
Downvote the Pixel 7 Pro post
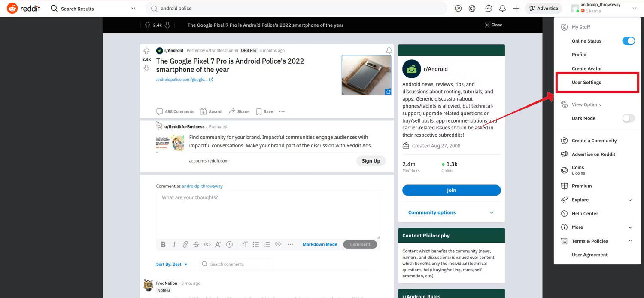(x=146, y=68)
